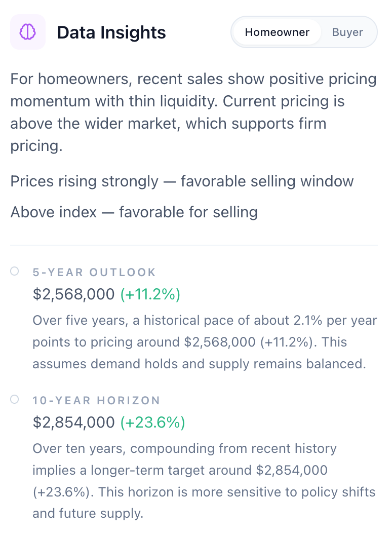Click the 10-YEAR HORIZON label

(96, 401)
